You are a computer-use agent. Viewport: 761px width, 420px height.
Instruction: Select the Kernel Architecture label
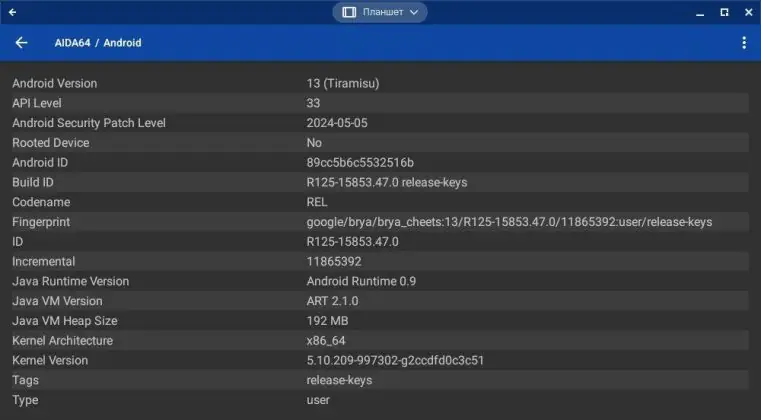(63, 341)
